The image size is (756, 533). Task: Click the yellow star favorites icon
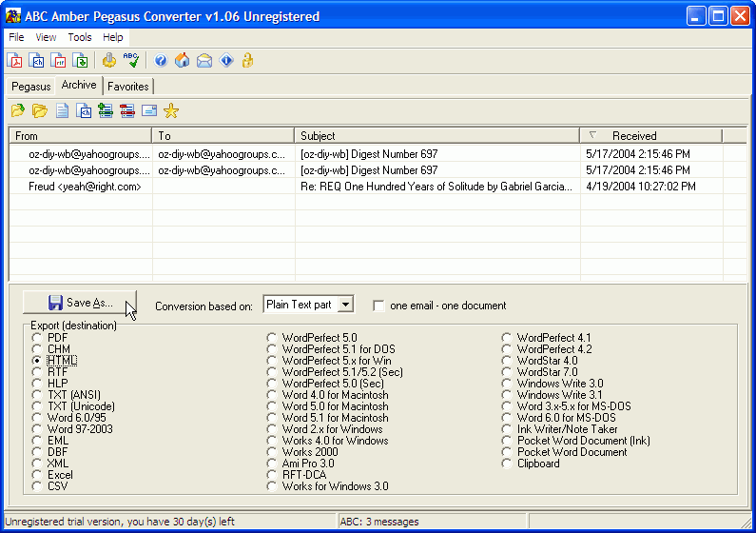(171, 111)
